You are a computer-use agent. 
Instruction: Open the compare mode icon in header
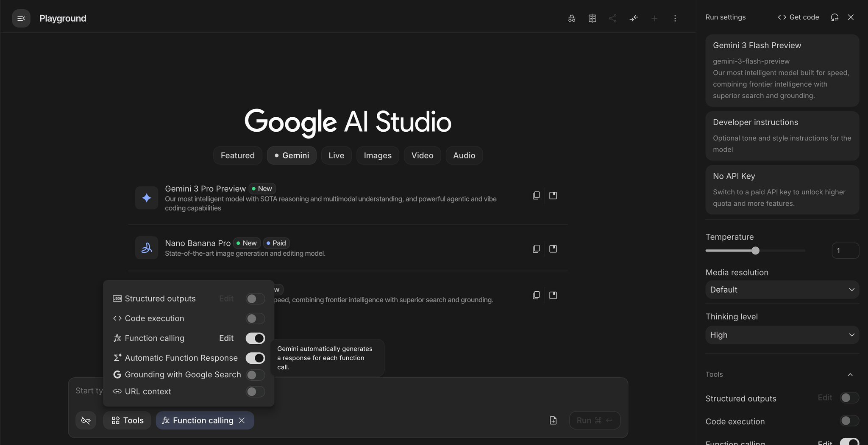(x=593, y=18)
